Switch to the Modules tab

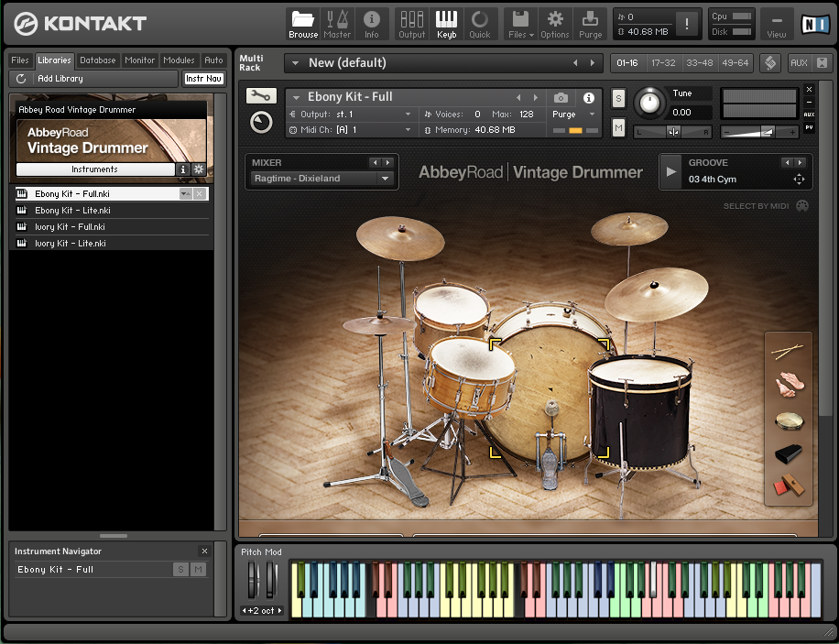(x=180, y=60)
